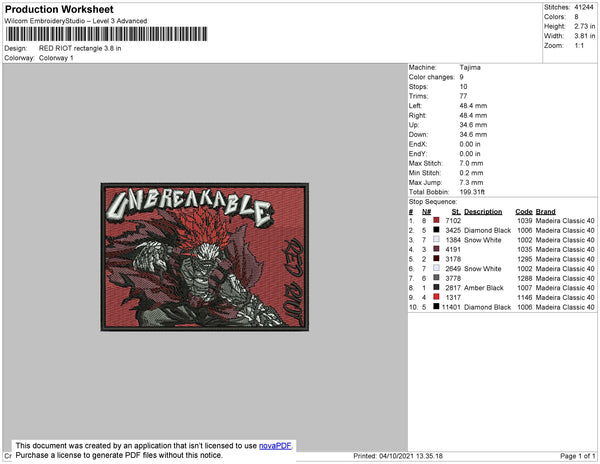Click the Left value '48.4 mm'
600x464 pixels.
[x=473, y=106]
